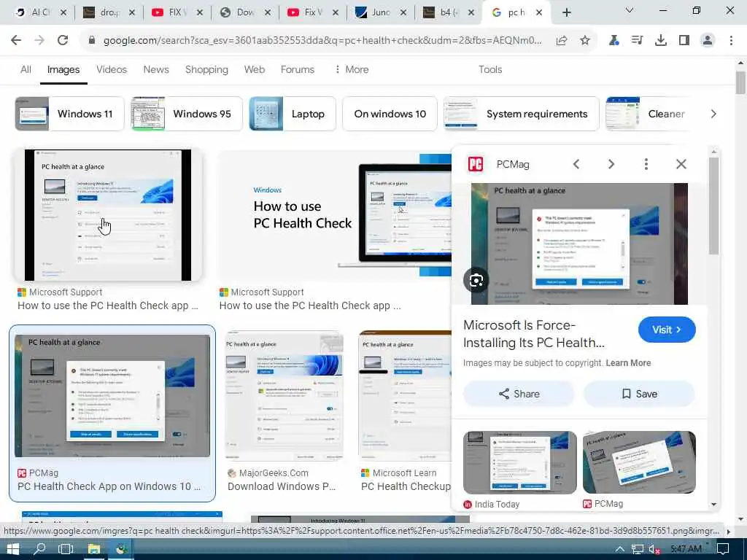The width and height of the screenshot is (747, 560).
Task: Share the previewed image
Action: (519, 394)
